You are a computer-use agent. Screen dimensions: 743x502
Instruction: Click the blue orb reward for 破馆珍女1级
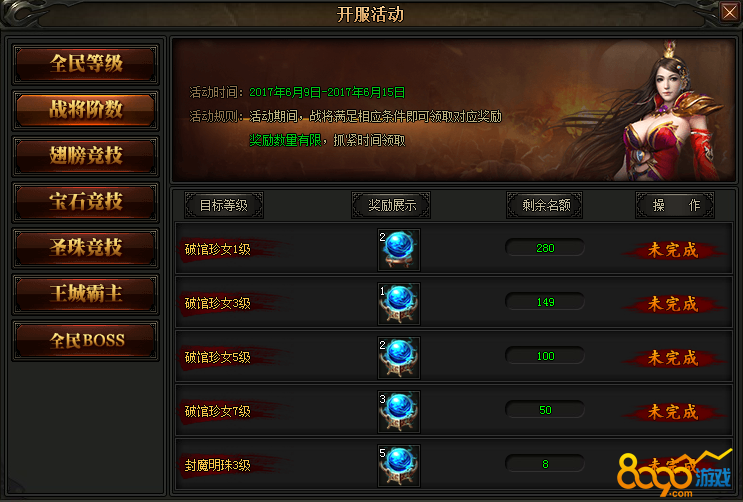[399, 250]
